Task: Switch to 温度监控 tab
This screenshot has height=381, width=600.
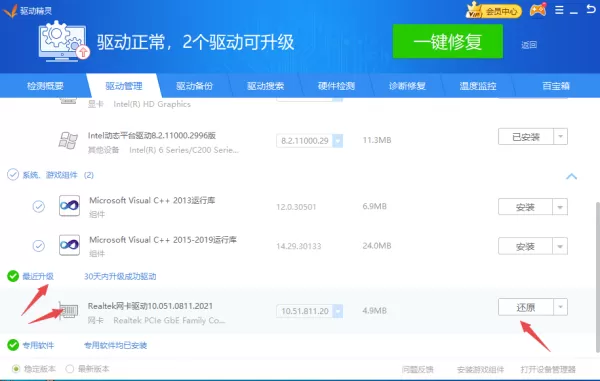Action: [x=478, y=86]
